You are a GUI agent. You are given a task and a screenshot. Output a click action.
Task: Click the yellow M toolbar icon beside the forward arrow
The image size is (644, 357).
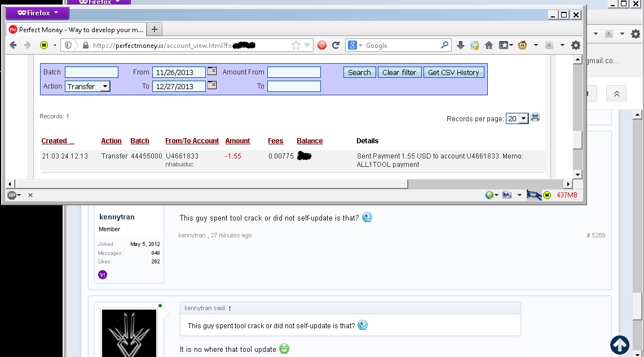point(44,45)
